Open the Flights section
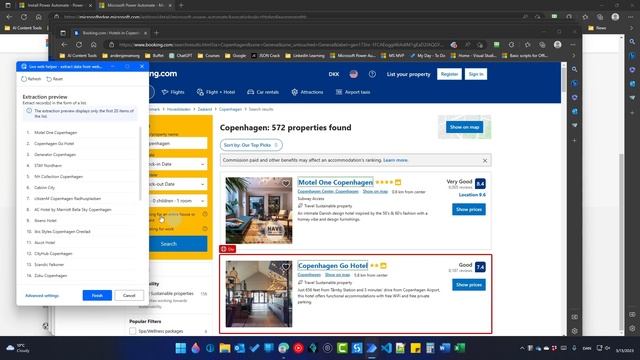Image resolution: width=640 pixels, height=360 pixels. (173, 92)
